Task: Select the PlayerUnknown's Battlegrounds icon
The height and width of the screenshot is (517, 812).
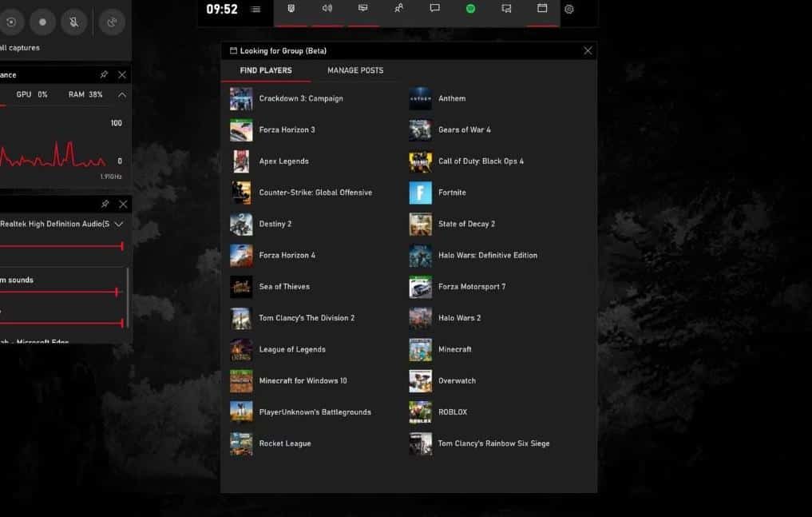Action: coord(241,412)
